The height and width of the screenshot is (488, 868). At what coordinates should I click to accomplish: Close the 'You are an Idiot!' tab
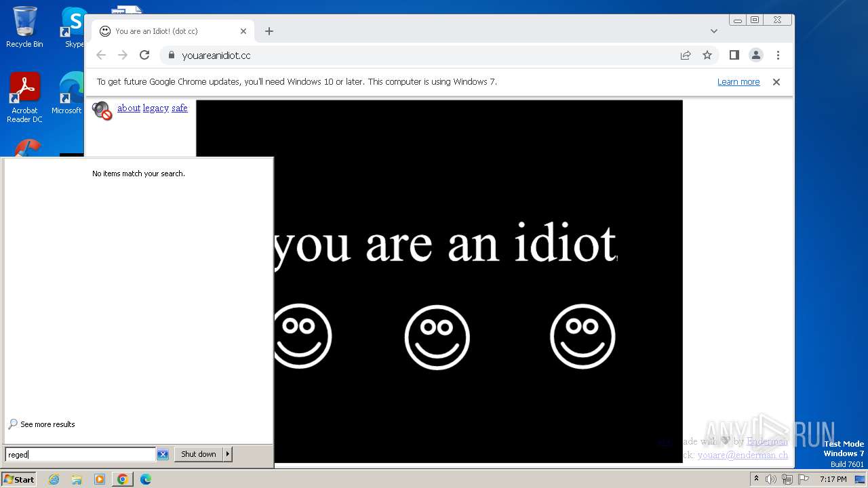tap(243, 31)
